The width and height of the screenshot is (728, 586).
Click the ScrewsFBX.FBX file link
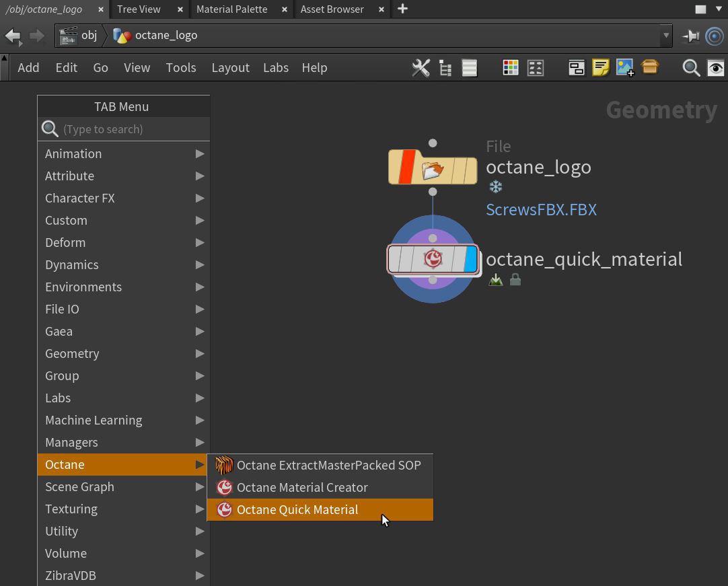(x=541, y=210)
